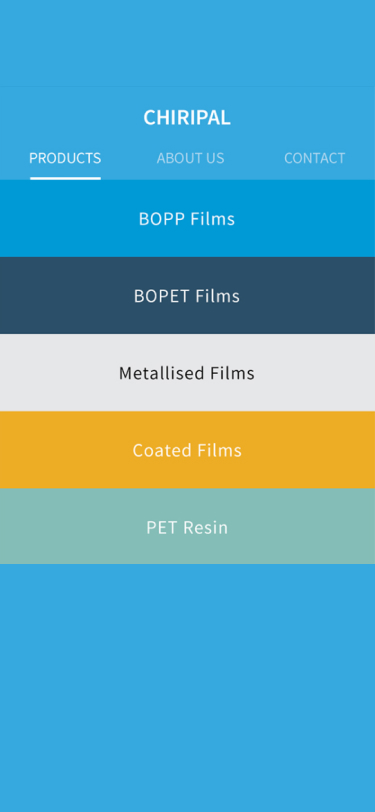This screenshot has width=375, height=812.
Task: Select the Coated Films product row
Action: pos(188,450)
